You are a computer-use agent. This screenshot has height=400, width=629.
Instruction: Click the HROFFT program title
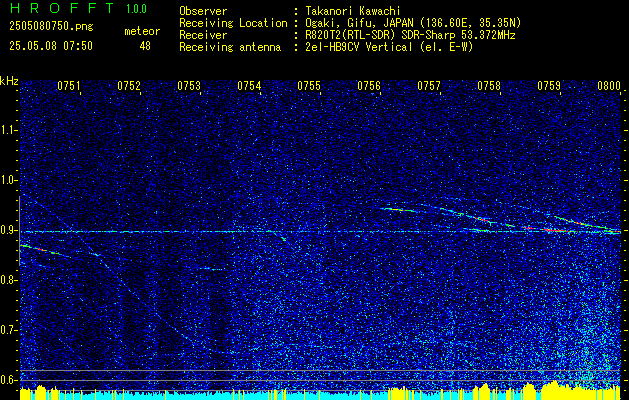coord(62,8)
